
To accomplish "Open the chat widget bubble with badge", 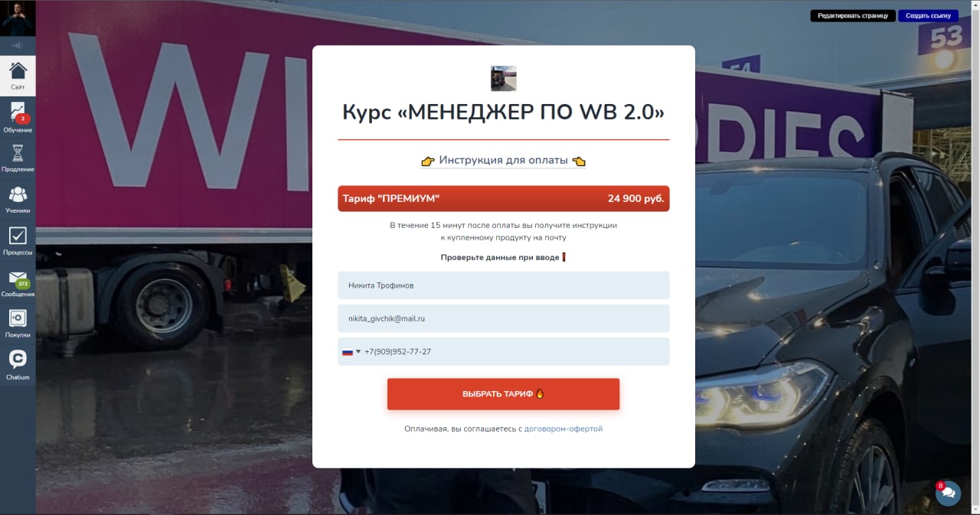I will 948,493.
